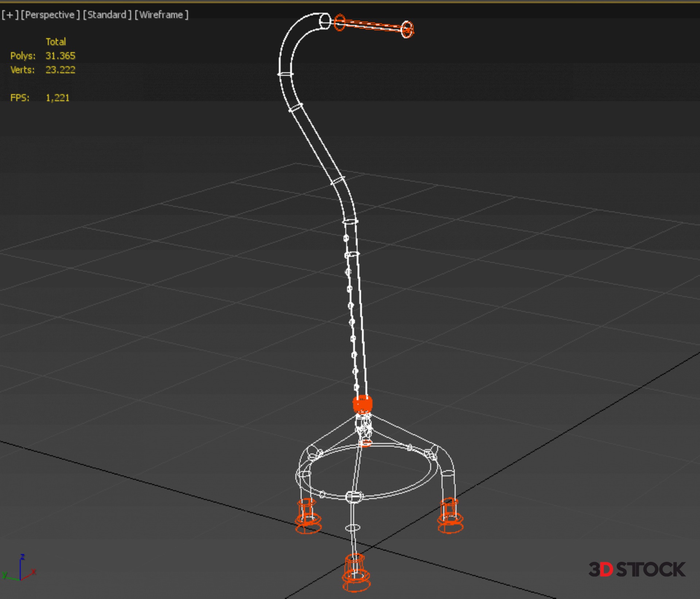This screenshot has height=599, width=700.
Task: Open the [+] viewport general menu
Action: tap(10, 15)
